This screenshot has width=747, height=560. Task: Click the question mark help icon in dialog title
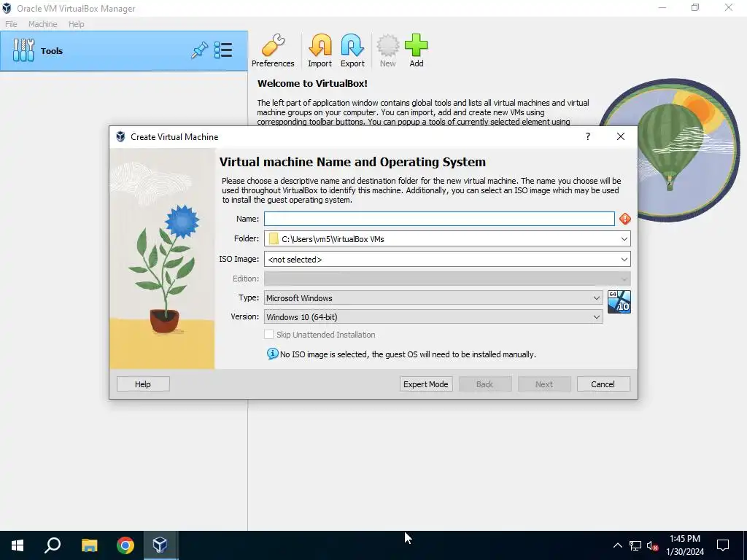588,136
